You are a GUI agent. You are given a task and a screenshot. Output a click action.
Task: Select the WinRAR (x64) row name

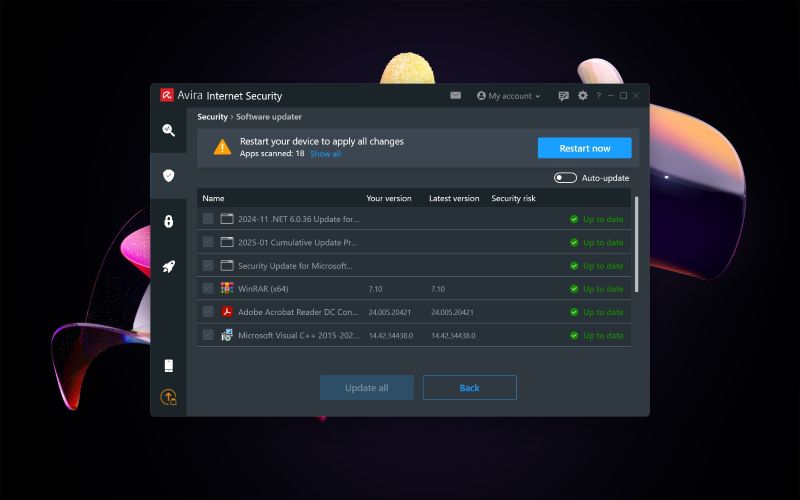263,289
